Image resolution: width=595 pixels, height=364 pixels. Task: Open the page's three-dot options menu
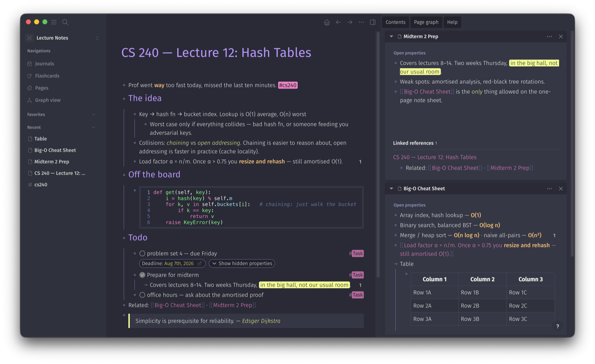tap(361, 22)
